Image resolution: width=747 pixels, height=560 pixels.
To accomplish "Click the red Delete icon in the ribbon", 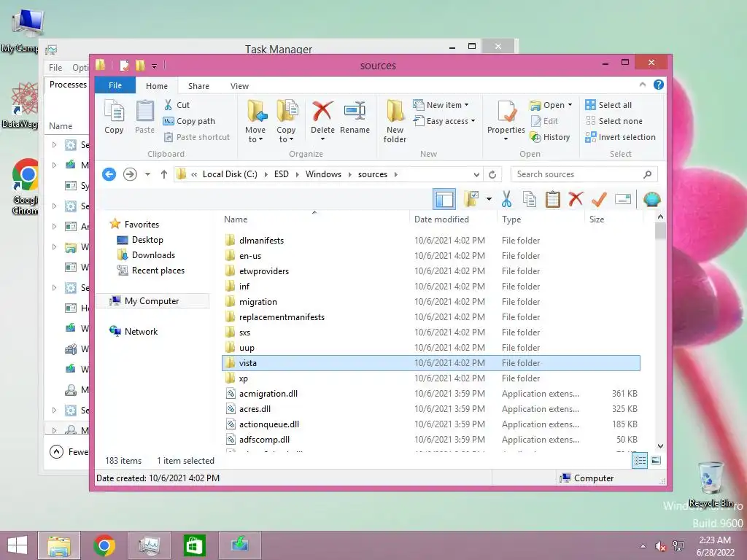I will coord(322,111).
